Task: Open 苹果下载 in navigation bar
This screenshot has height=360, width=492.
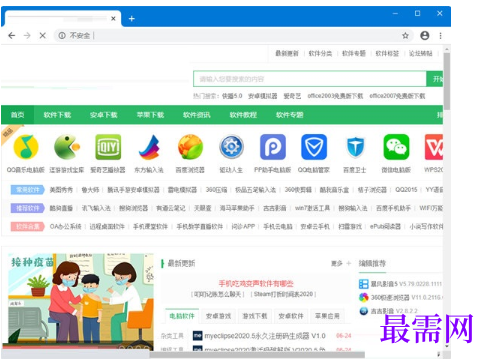Action: click(x=150, y=115)
